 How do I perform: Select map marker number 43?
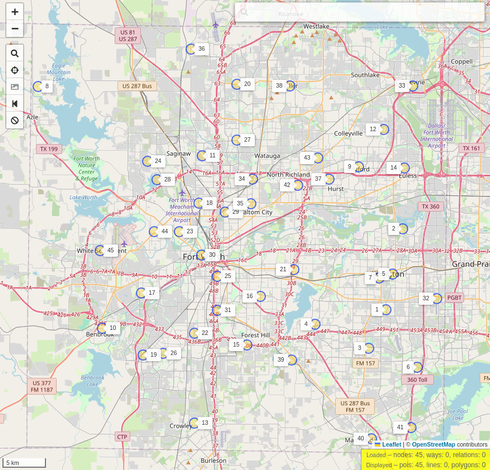tap(318, 158)
